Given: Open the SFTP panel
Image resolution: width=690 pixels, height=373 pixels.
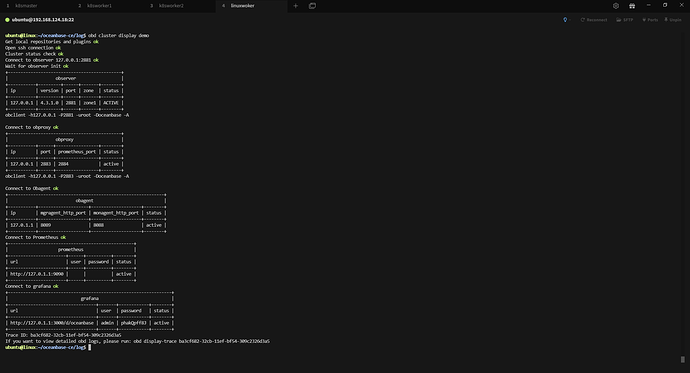Looking at the screenshot, I should (x=624, y=20).
